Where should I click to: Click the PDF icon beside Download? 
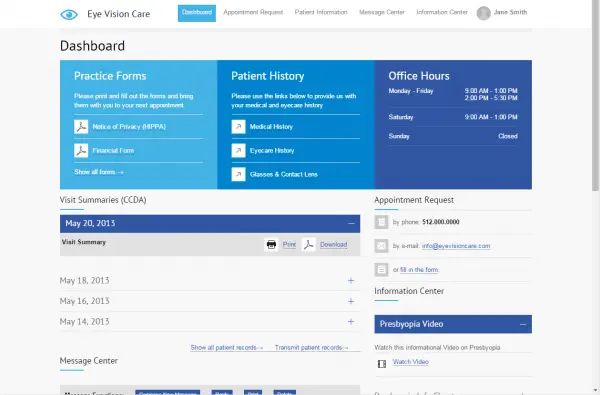pos(308,245)
